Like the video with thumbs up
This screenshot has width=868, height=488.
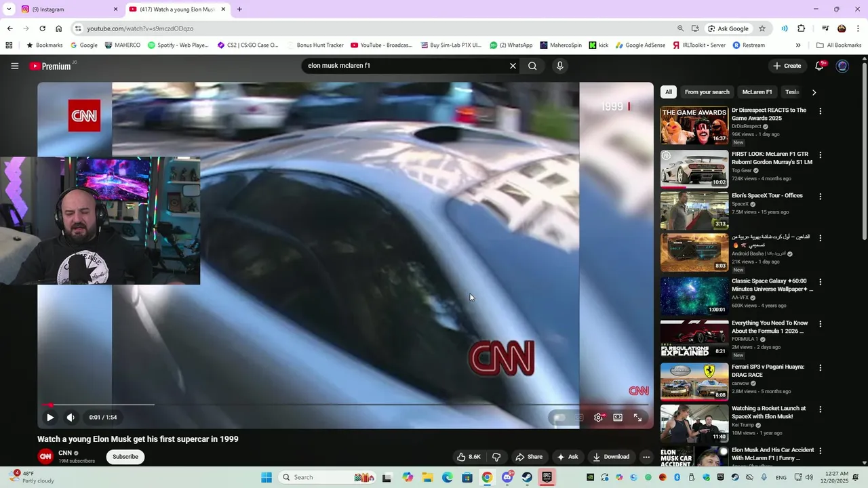click(x=469, y=457)
